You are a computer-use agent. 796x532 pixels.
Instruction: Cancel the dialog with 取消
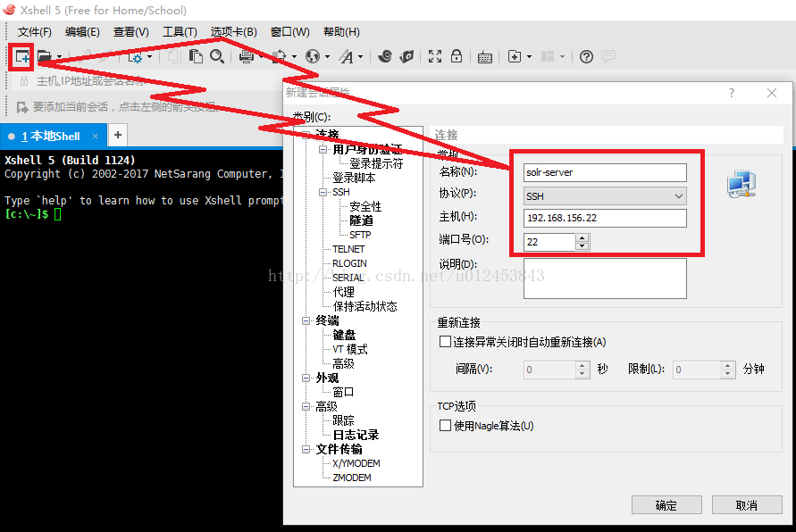(747, 505)
